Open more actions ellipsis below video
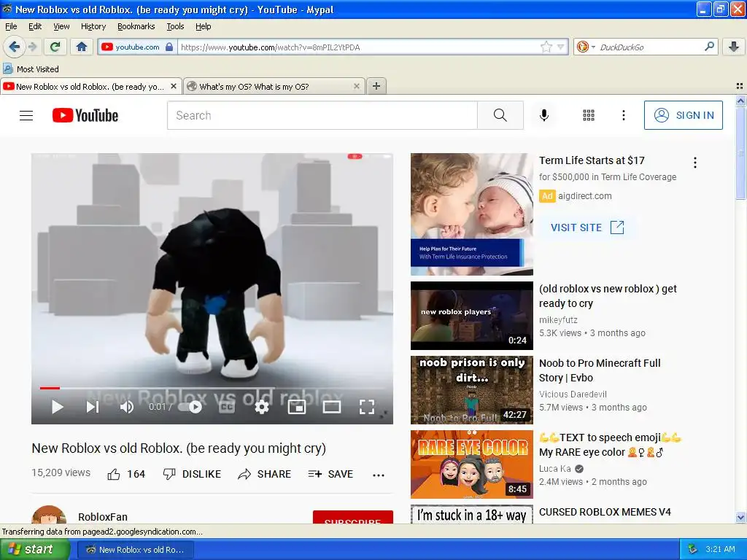 379,475
